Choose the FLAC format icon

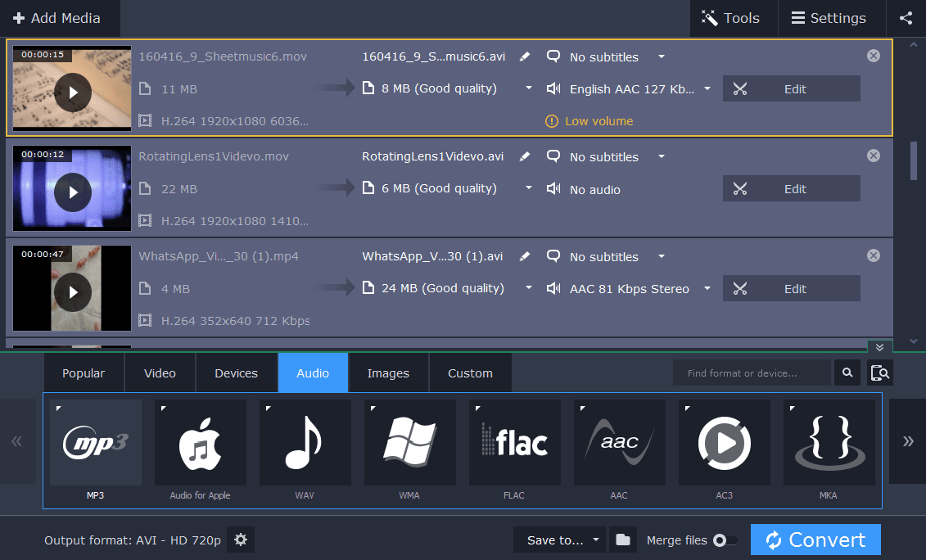click(514, 443)
